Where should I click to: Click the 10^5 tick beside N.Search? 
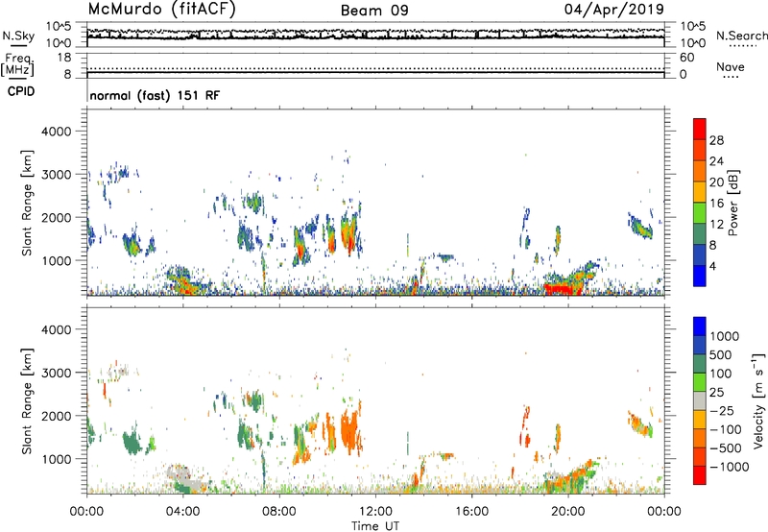(693, 26)
